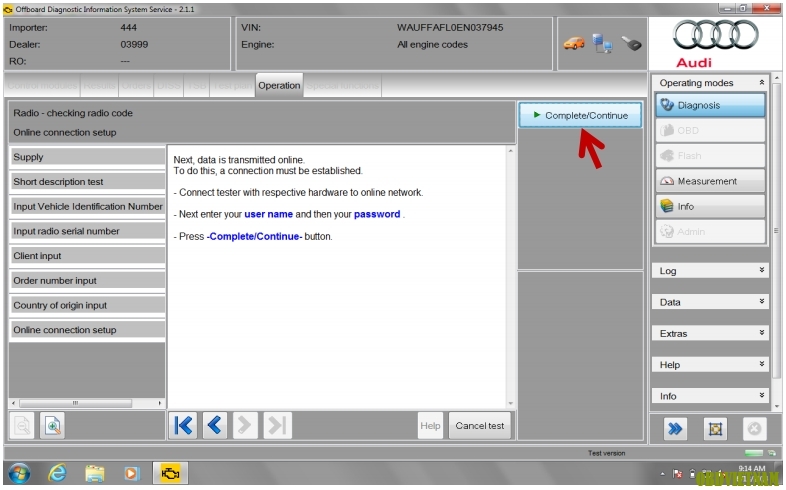Click the orange car status icon

[x=574, y=44]
